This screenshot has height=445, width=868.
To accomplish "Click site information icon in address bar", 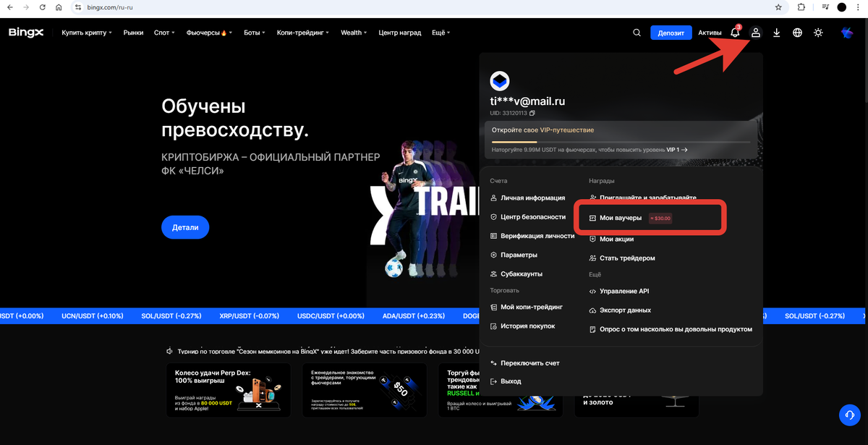I will 78,7.
